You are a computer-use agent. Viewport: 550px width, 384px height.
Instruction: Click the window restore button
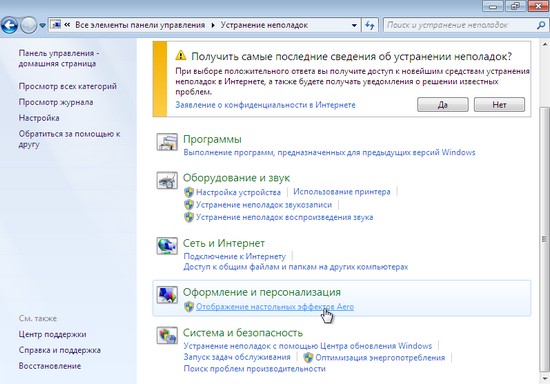(x=515, y=6)
